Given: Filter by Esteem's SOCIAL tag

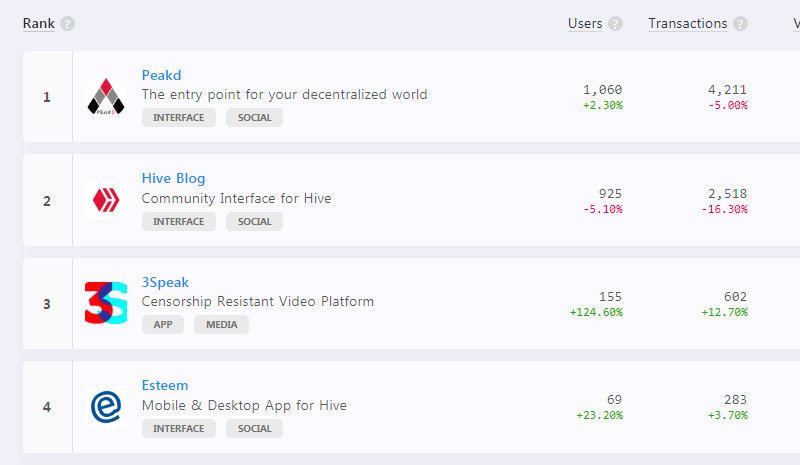Looking at the screenshot, I should click(x=254, y=428).
